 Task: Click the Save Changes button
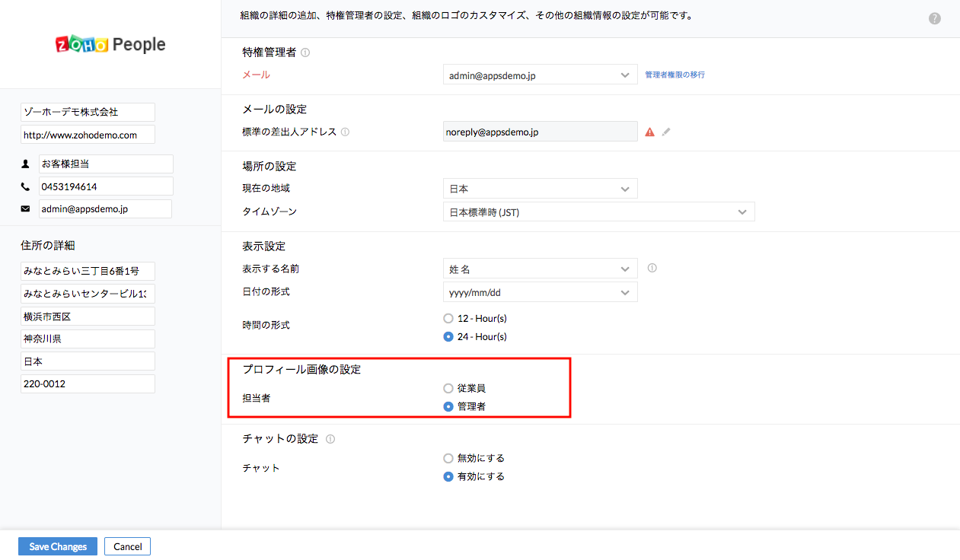coord(58,546)
